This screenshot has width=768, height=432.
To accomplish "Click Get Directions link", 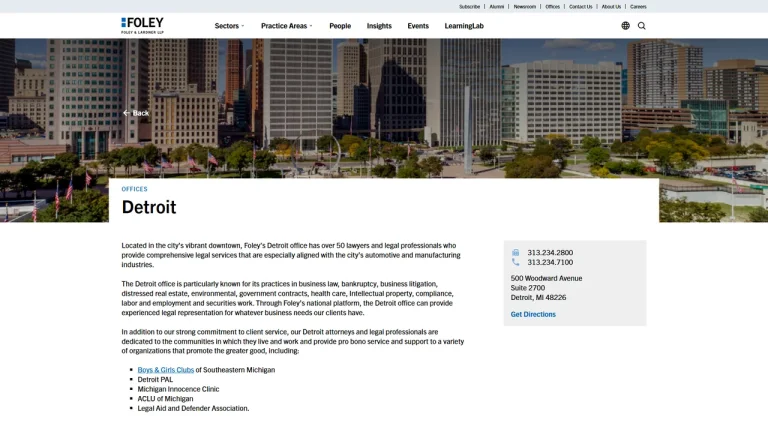I will (x=533, y=314).
